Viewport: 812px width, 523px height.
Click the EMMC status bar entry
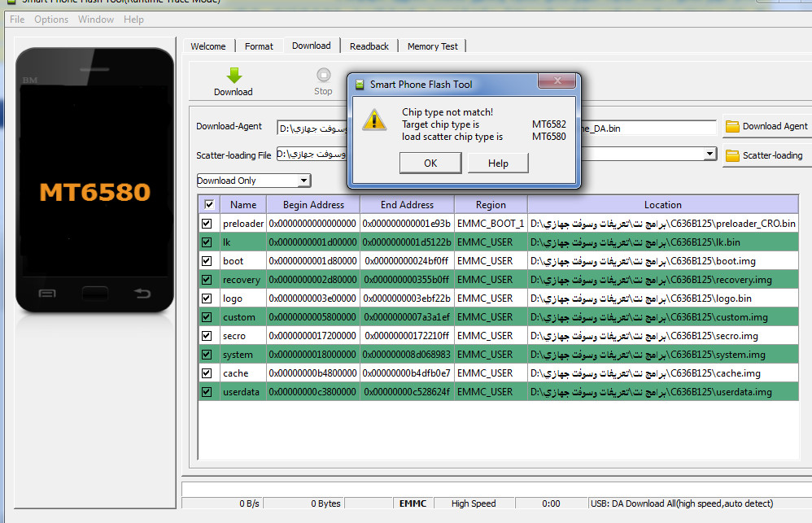(x=413, y=503)
